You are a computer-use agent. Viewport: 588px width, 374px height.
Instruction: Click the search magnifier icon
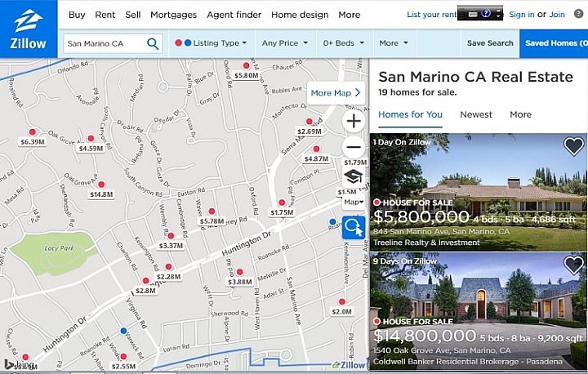coord(153,44)
